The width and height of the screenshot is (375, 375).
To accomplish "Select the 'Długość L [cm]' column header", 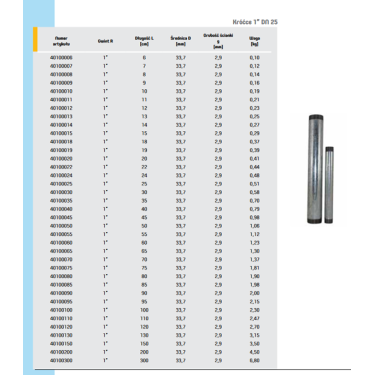I will tap(144, 41).
